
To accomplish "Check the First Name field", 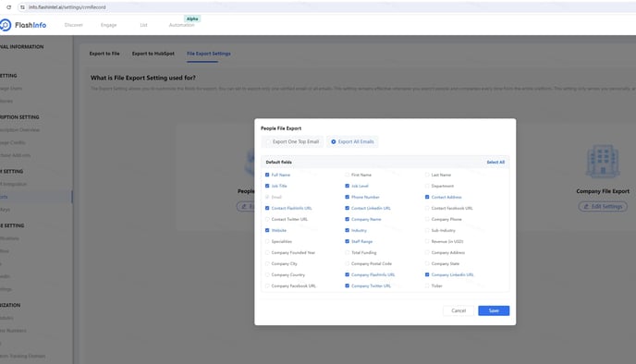I will click(347, 175).
